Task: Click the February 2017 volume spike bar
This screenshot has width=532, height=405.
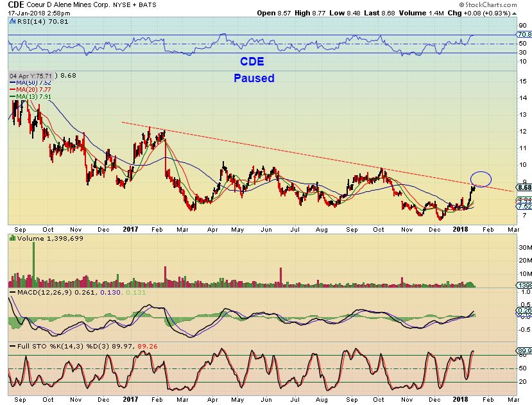Action: (165, 277)
